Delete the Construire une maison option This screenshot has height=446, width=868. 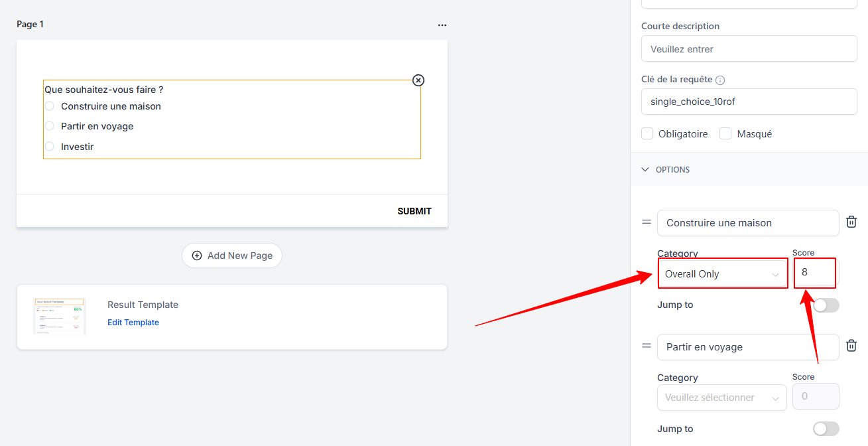pos(851,222)
